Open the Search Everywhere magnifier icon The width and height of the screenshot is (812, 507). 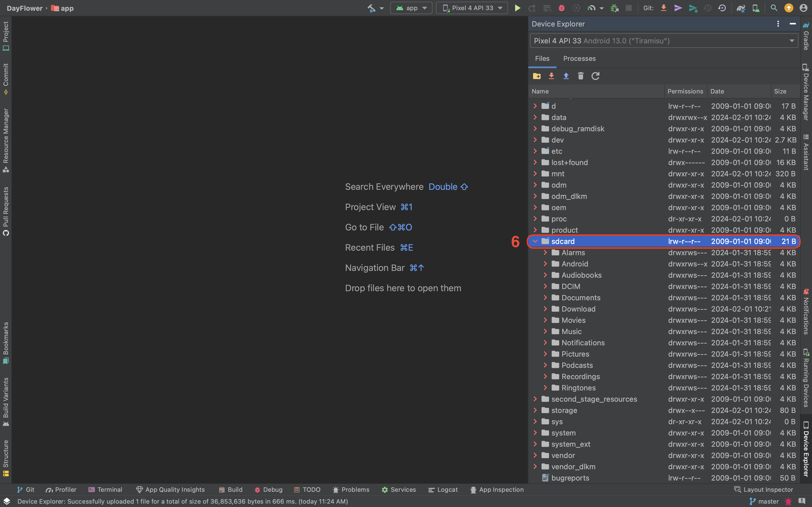[774, 8]
